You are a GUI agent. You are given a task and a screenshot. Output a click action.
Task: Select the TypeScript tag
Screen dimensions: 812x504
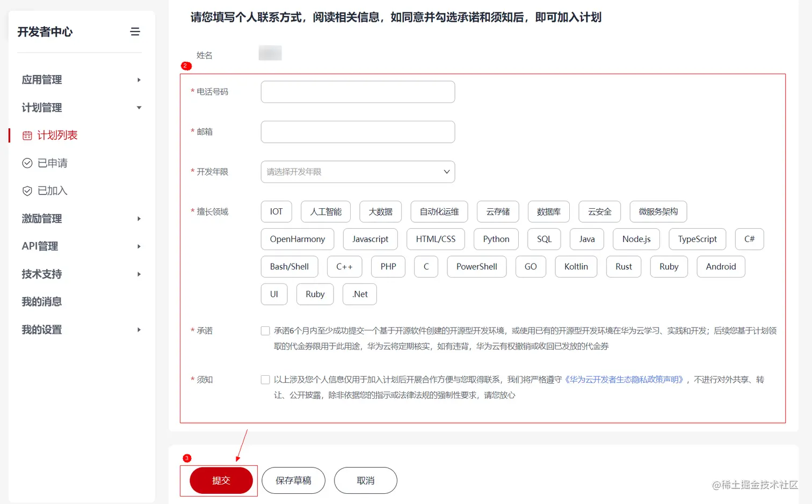coord(698,239)
